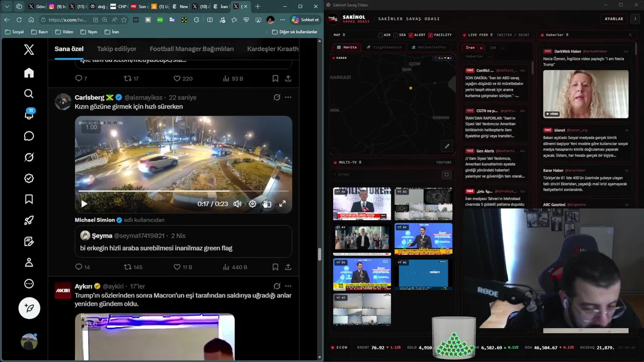Repost the post showing 17 reposts
The width and height of the screenshot is (644, 362).
[131, 78]
